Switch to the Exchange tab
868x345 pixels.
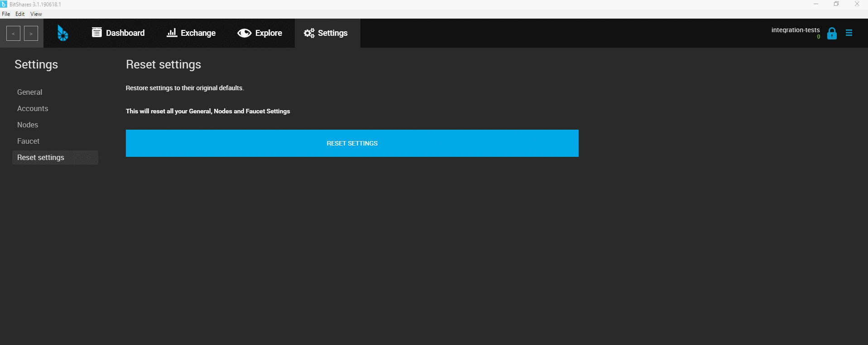(191, 33)
